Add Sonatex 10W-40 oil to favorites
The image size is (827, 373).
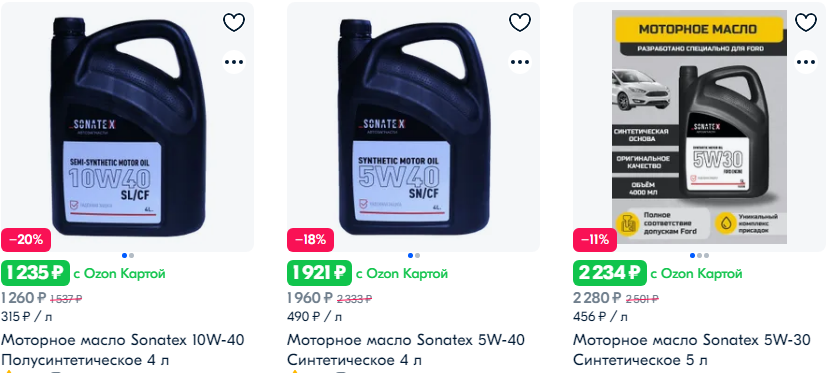pos(234,22)
